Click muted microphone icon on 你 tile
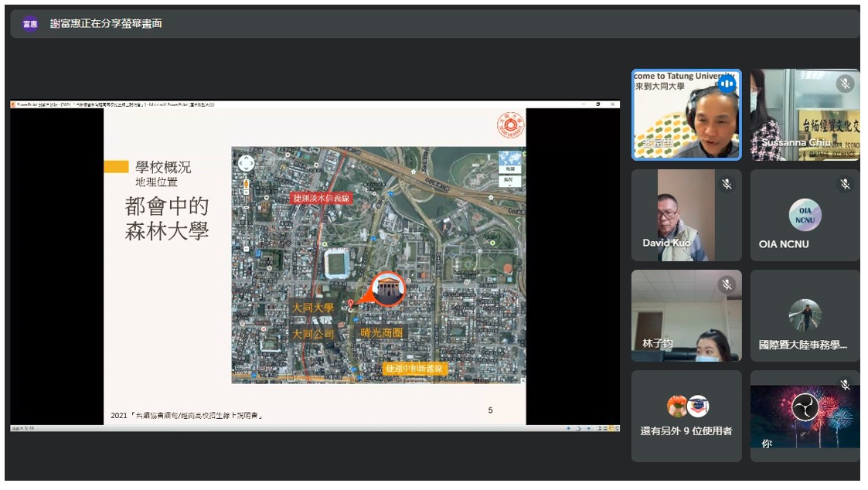 845,385
